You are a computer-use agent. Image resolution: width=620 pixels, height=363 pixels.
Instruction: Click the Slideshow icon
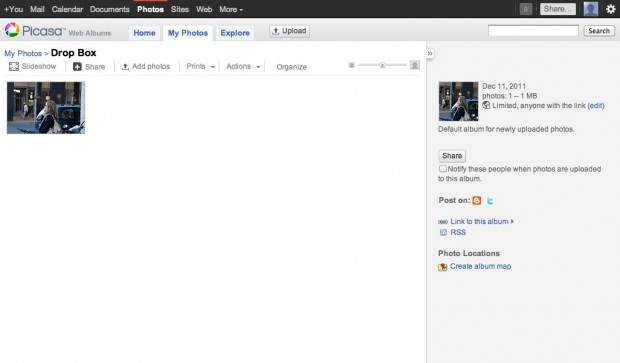tap(14, 66)
